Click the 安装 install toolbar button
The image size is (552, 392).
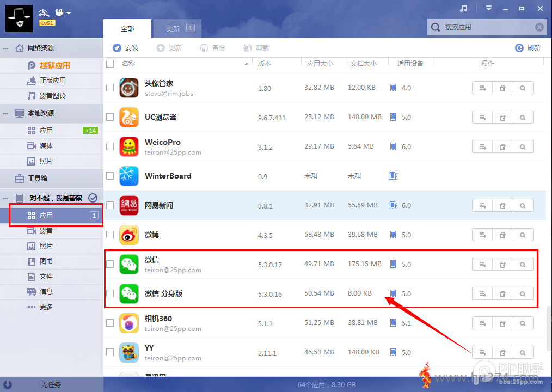126,48
